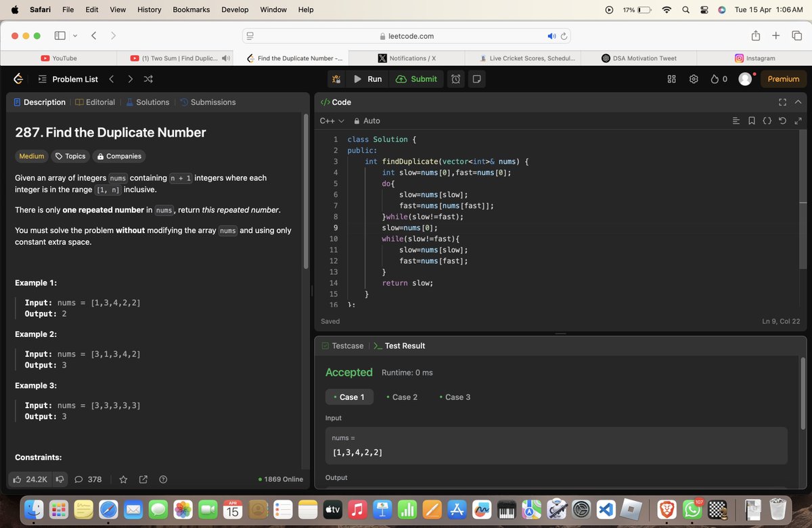Image resolution: width=812 pixels, height=528 pixels.
Task: Collapse the Code panel chevron
Action: coord(798,102)
